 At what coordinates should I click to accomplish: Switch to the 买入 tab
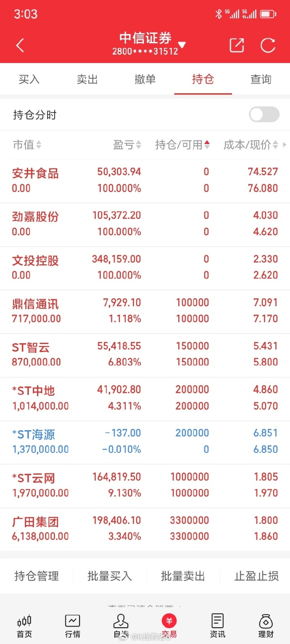click(x=29, y=79)
